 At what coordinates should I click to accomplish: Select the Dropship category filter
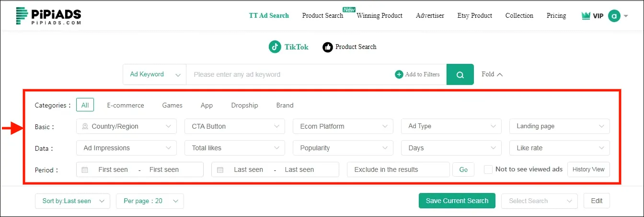coord(244,105)
